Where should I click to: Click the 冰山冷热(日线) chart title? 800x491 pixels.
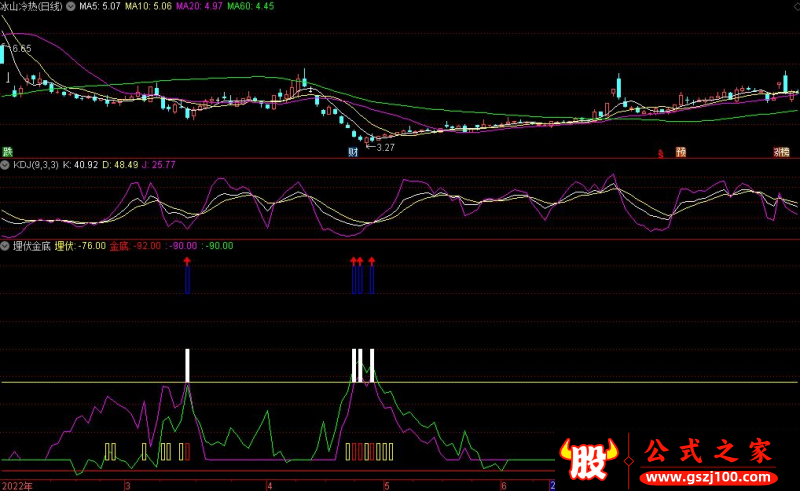pos(32,7)
